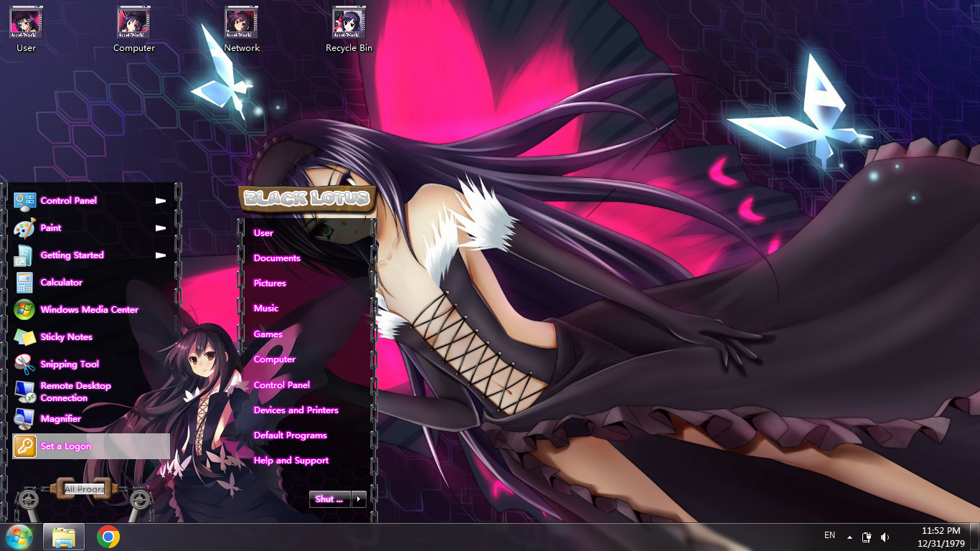Open Music from Start menu
980x551 pixels.
point(266,309)
